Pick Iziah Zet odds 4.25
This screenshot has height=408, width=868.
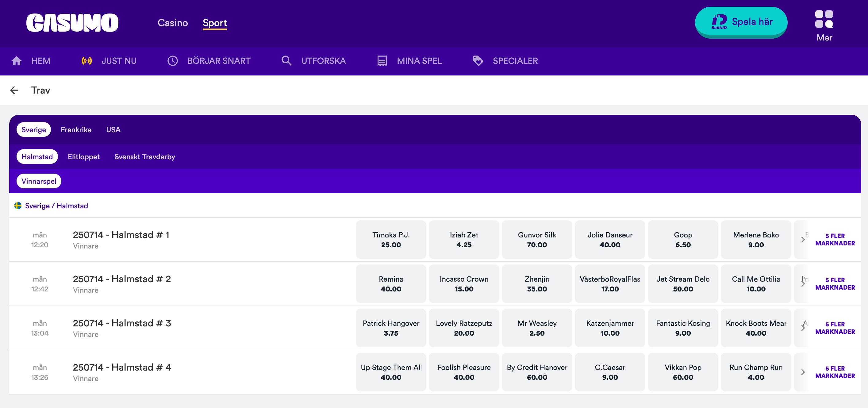pyautogui.click(x=464, y=240)
